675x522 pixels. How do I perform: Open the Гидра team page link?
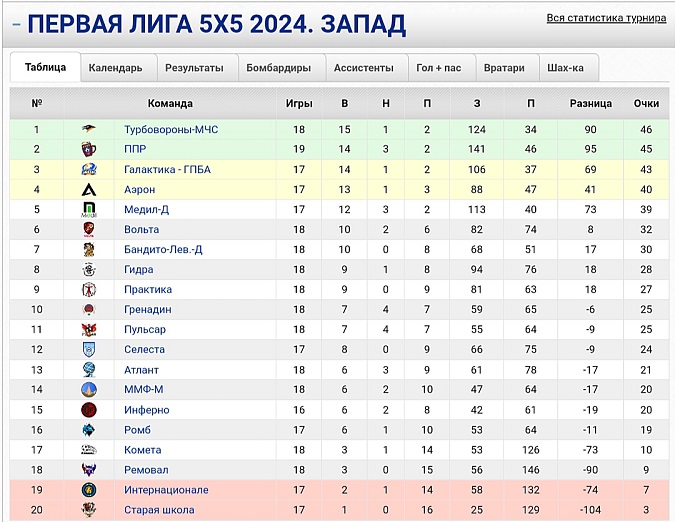click(x=139, y=269)
